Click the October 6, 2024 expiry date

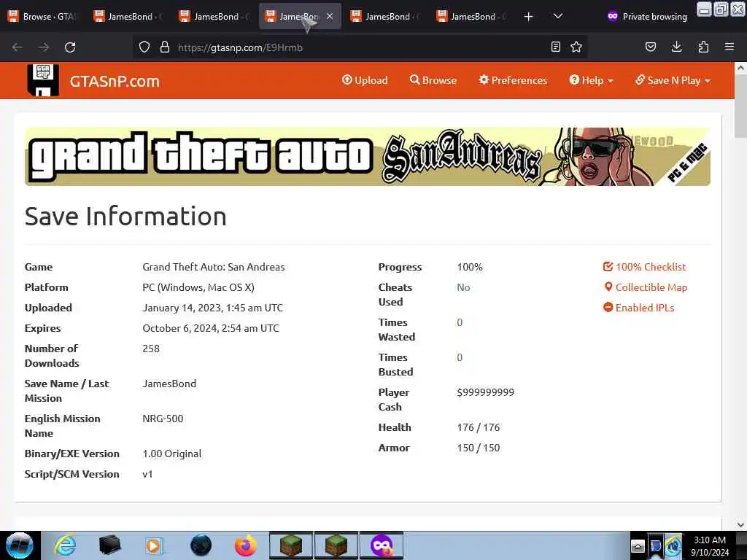211,328
